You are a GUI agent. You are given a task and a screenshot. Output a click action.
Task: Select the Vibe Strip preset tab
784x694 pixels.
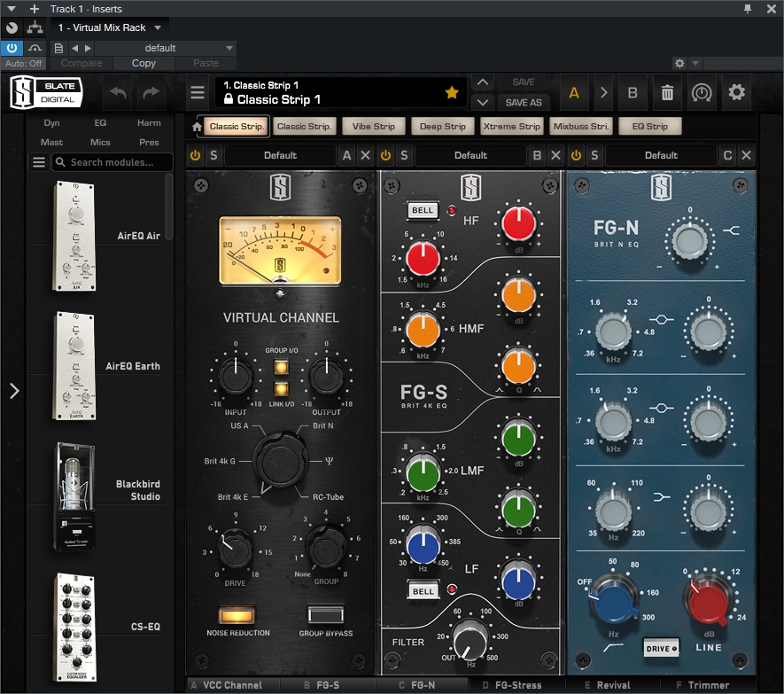[x=374, y=127]
